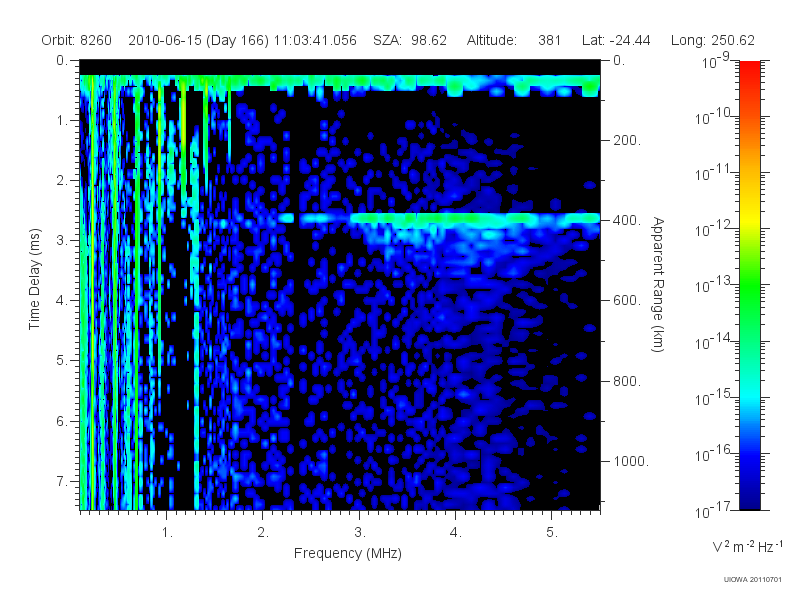This screenshot has width=800, height=600.
Task: Click the apparent range tick label '0.'
Action: [619, 61]
